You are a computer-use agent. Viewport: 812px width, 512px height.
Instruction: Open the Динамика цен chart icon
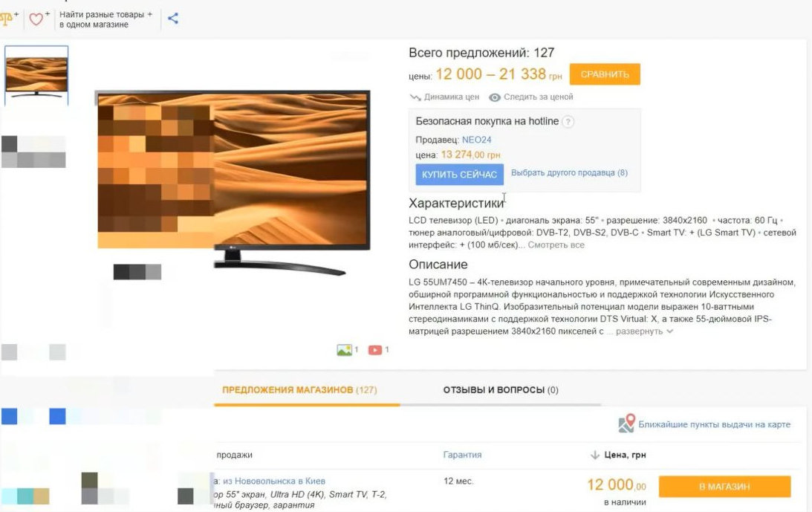coord(415,97)
